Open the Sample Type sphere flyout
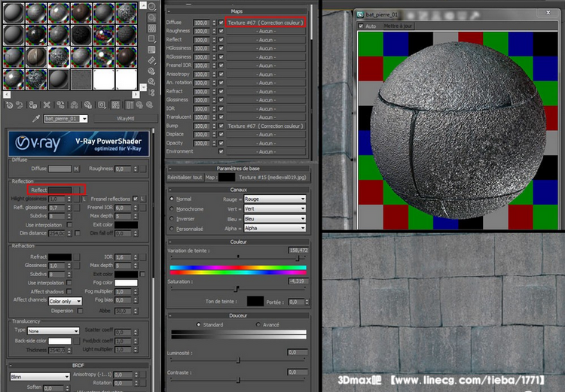Screen dimensions: 565x392 tap(151, 7)
